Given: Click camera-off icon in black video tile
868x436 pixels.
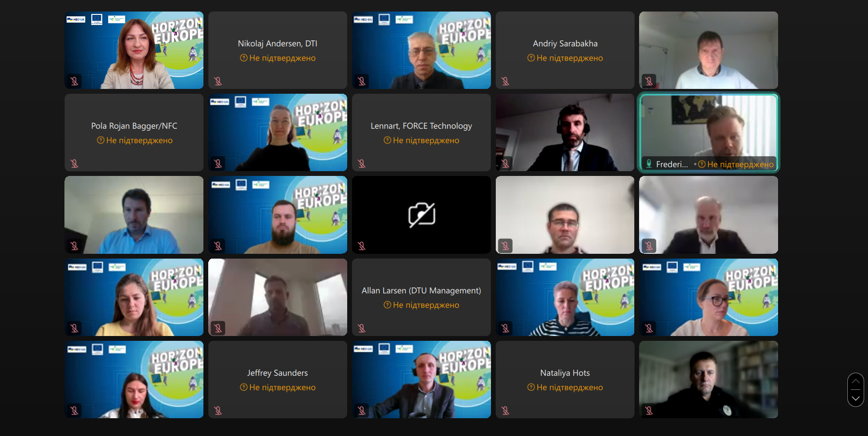Looking at the screenshot, I should click(422, 215).
